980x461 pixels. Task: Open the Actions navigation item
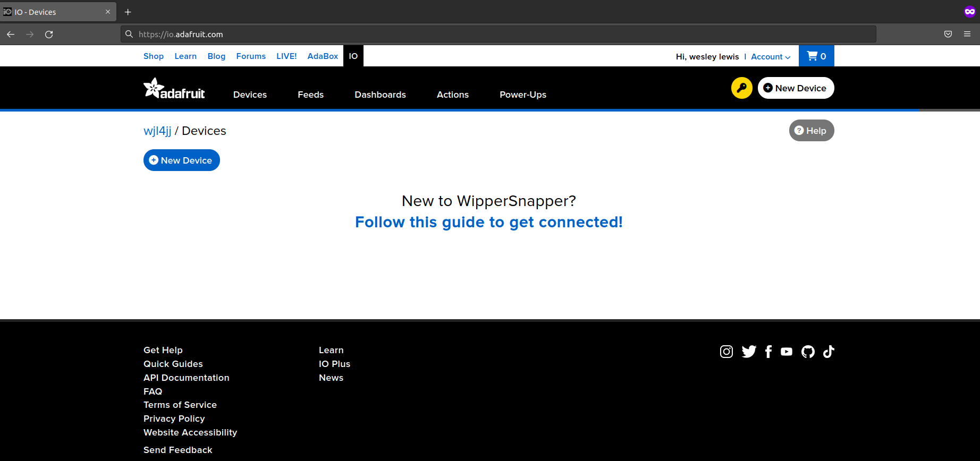pos(453,95)
